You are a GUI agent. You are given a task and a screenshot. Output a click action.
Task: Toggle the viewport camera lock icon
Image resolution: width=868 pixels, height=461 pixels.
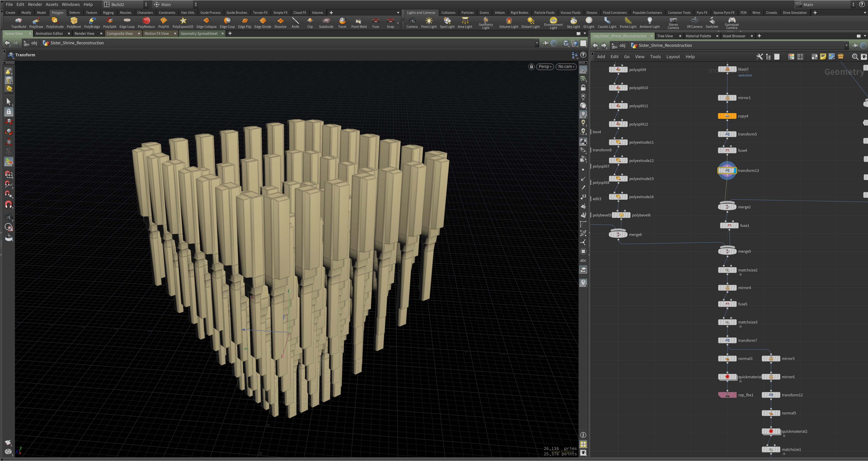[x=531, y=67]
